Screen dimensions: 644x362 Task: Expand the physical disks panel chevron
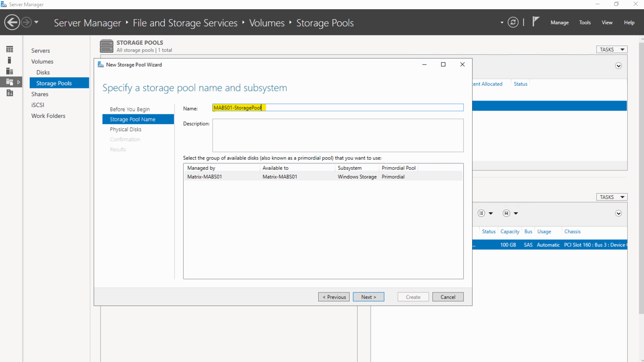618,213
